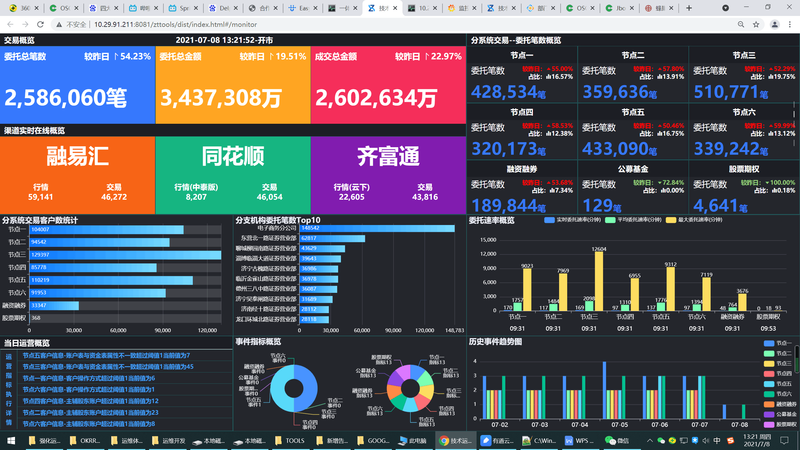The height and width of the screenshot is (450, 800).
Task: Open a new browser tab with plus icon
Action: [x=689, y=8]
